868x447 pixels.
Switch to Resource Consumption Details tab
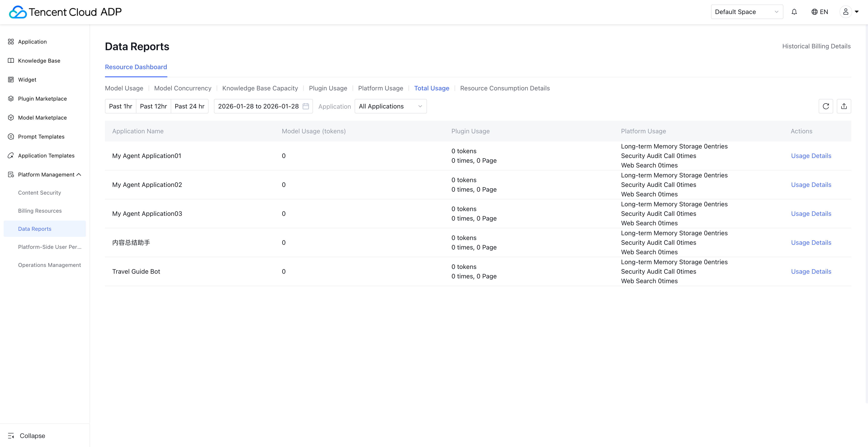(x=505, y=88)
